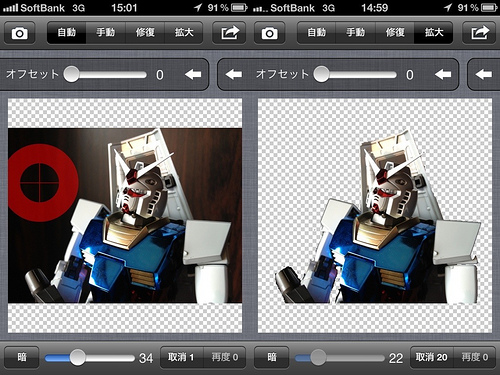The image size is (500, 375).
Task: Select 手動 tab in right screenshot
Action: point(356,33)
